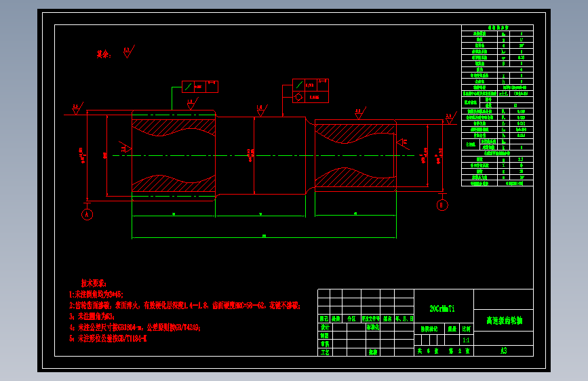Select the 更改文件号 header cell

pos(371,319)
